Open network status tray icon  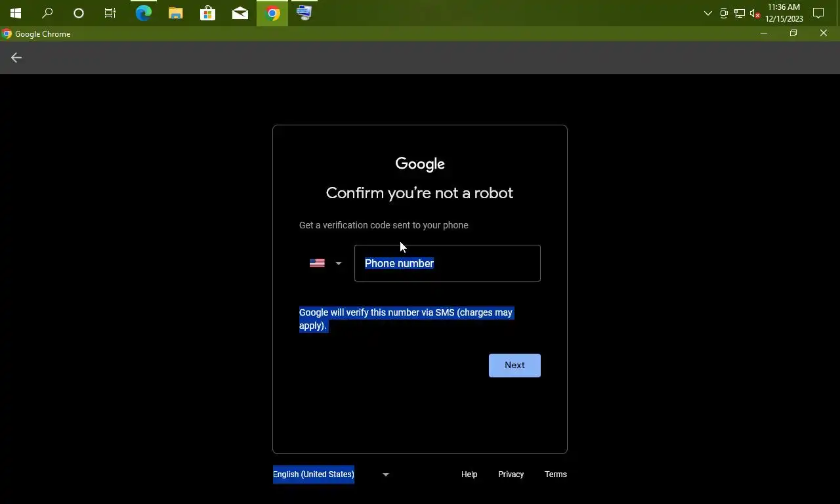coord(740,13)
